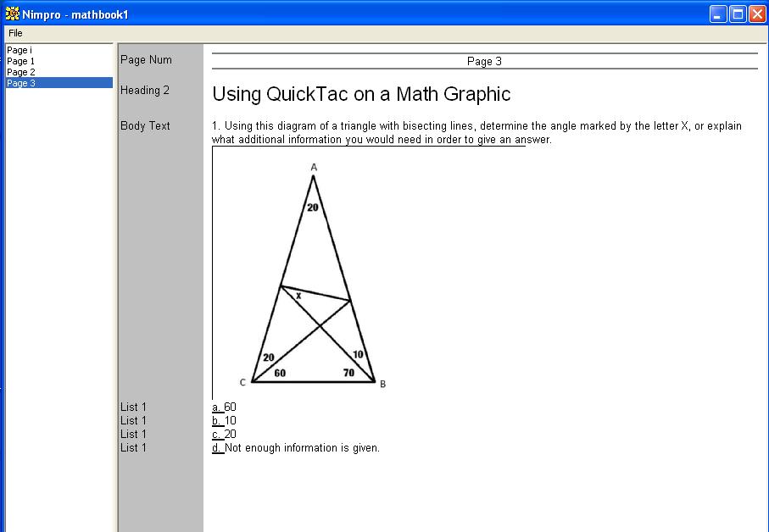
Task: Open the File menu
Action: [x=15, y=33]
